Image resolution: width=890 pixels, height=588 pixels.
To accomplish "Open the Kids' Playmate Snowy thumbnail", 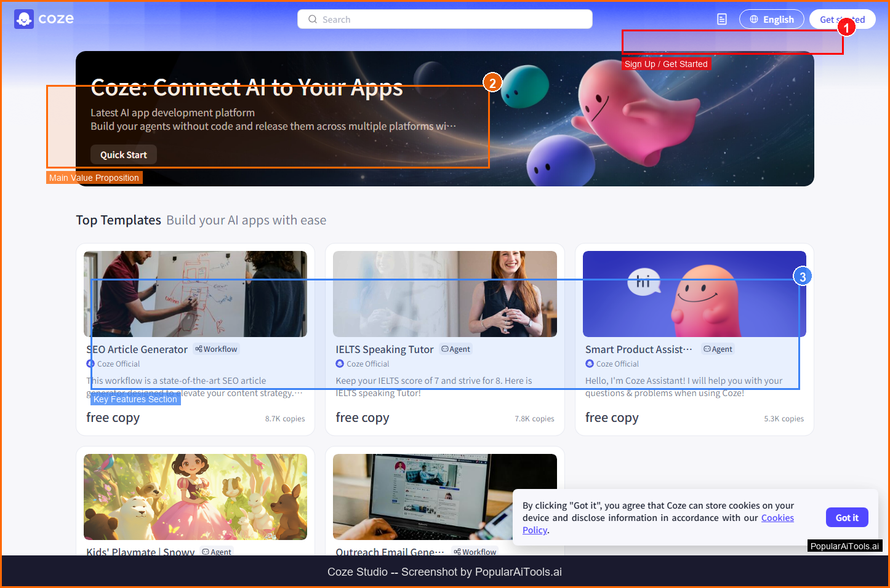I will point(195,497).
